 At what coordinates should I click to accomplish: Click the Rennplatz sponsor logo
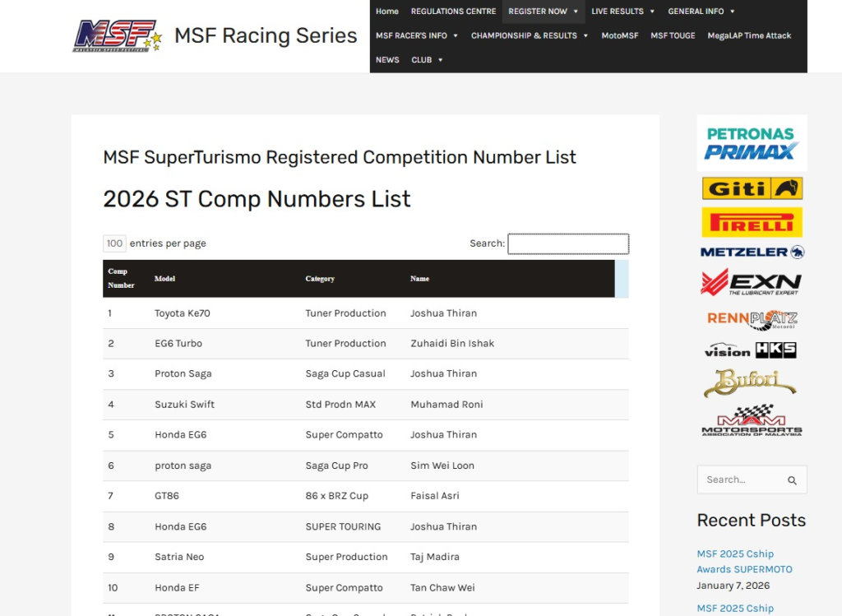tap(752, 318)
